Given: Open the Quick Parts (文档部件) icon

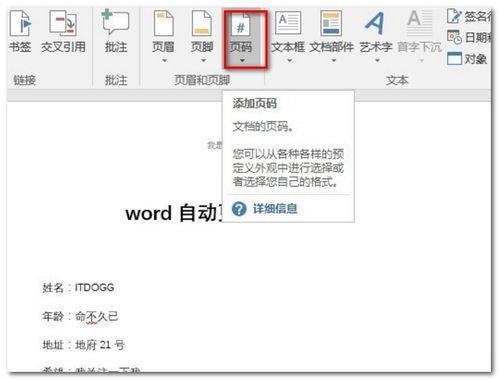Looking at the screenshot, I should [331, 23].
